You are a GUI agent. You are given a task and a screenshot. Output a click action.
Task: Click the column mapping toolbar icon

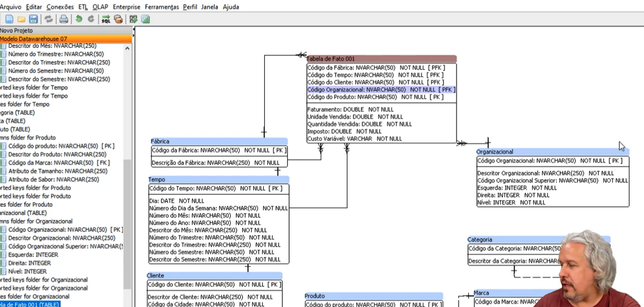(x=133, y=19)
